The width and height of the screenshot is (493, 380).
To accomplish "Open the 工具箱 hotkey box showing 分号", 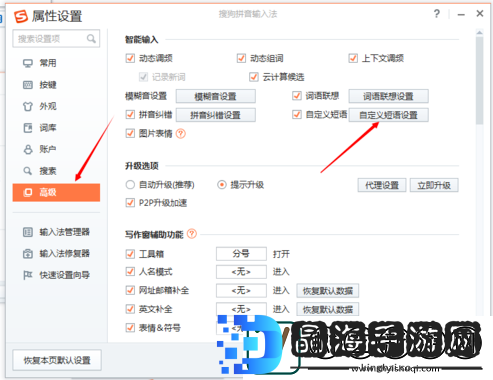I will 241,254.
